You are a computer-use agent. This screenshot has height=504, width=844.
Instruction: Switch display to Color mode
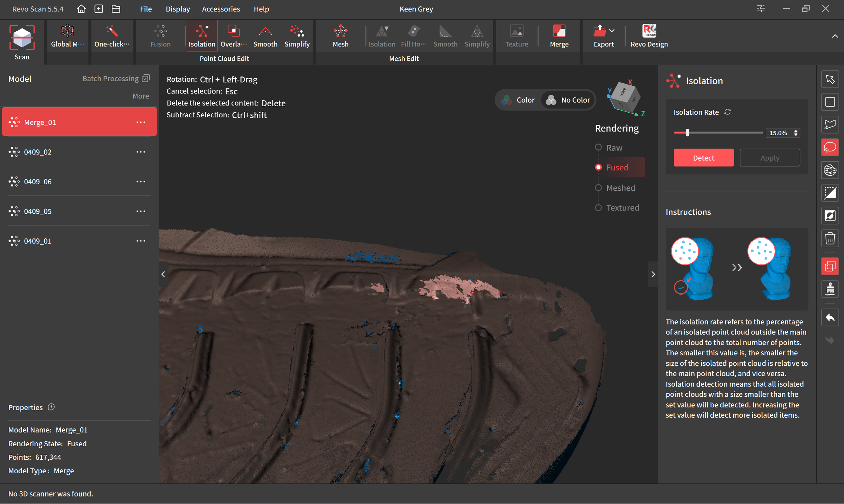tap(519, 100)
